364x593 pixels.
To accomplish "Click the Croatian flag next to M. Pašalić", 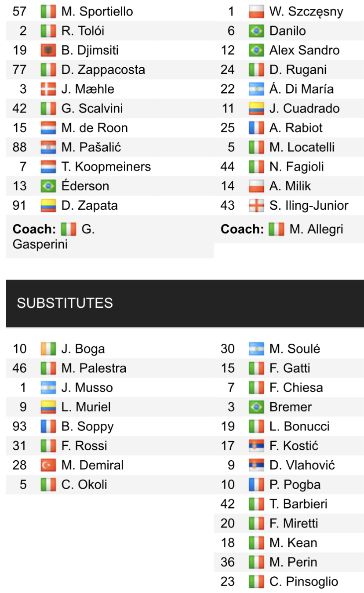I will point(48,147).
